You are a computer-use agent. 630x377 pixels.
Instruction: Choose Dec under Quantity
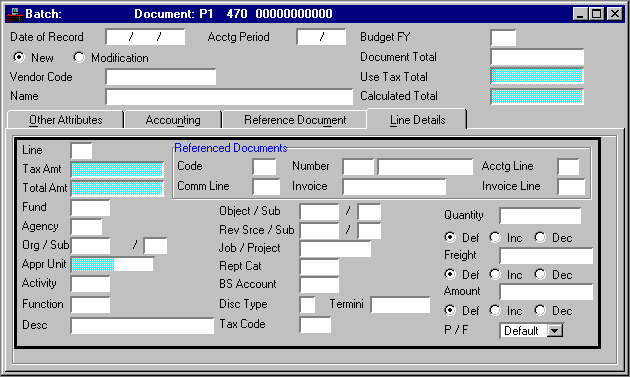click(x=540, y=238)
